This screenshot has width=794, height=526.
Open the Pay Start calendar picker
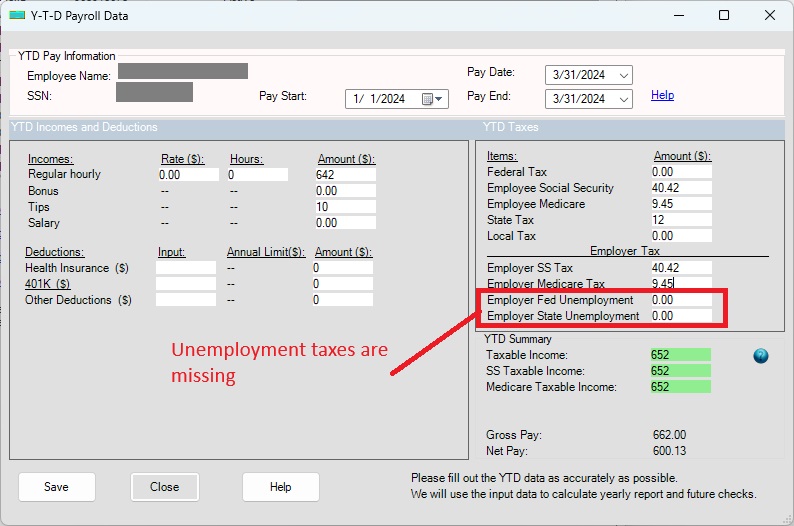[432, 99]
